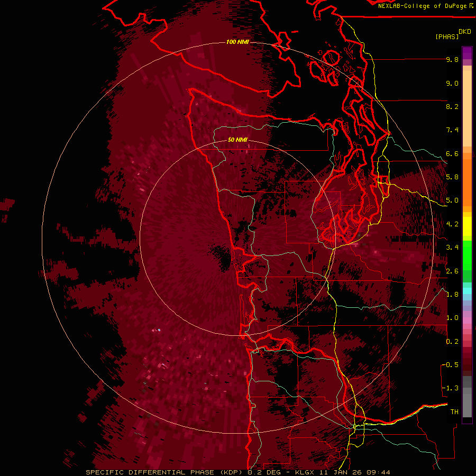The image size is (476, 476).
Task: Click the 7.4 legend value
Action: coord(452,130)
